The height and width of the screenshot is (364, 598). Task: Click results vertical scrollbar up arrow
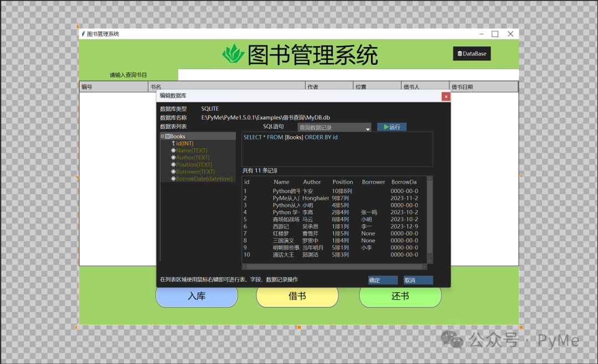coord(430,178)
